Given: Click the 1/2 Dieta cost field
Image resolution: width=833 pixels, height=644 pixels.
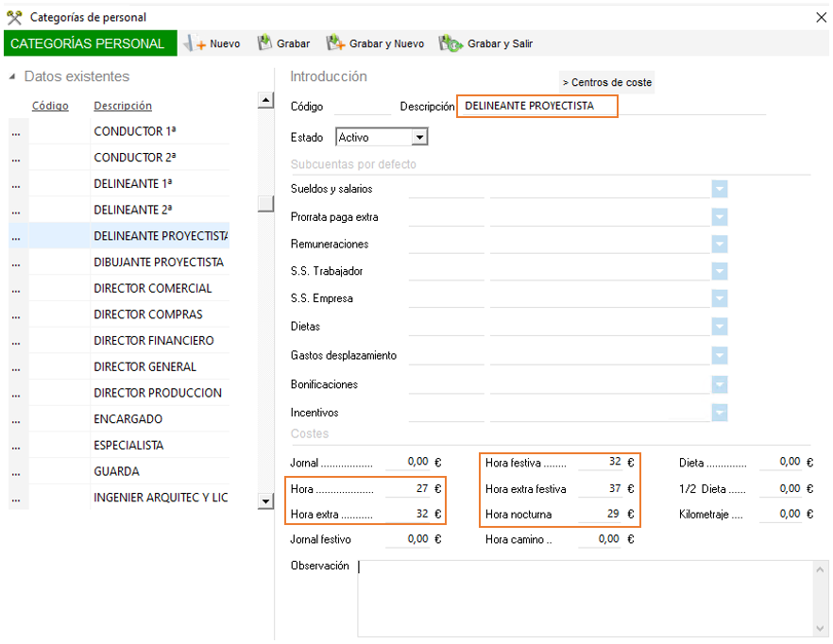Looking at the screenshot, I should pyautogui.click(x=780, y=488).
